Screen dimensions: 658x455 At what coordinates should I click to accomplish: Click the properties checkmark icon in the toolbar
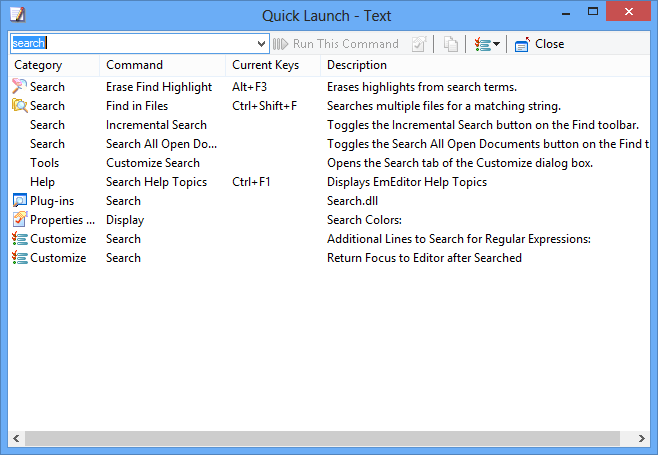coord(419,44)
